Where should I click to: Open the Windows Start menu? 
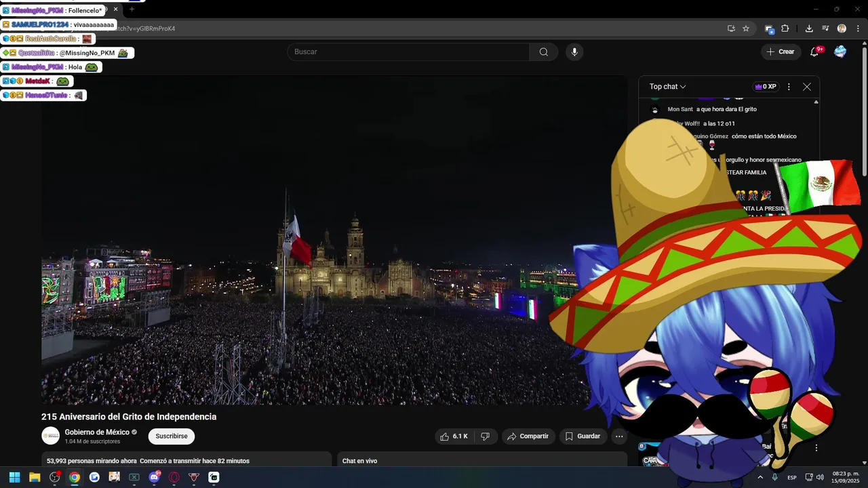(x=14, y=477)
